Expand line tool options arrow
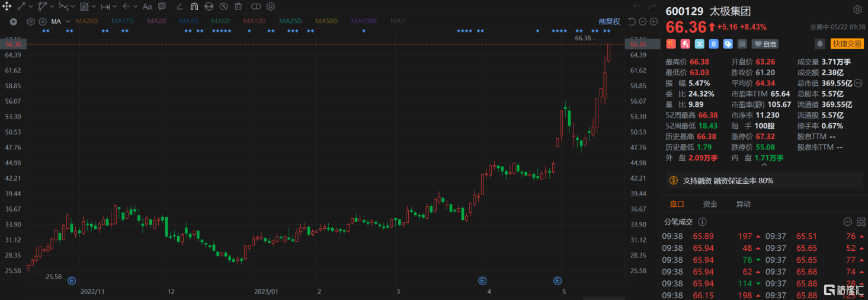 coord(31,7)
